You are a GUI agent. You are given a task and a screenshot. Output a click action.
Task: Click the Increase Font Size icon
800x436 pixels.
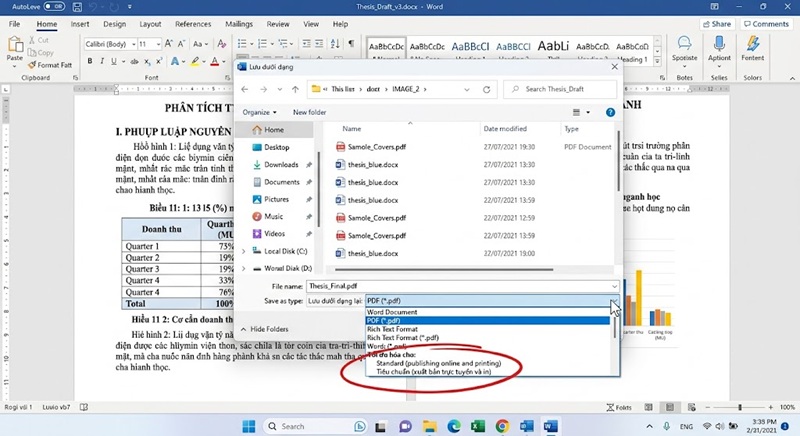[x=168, y=44]
